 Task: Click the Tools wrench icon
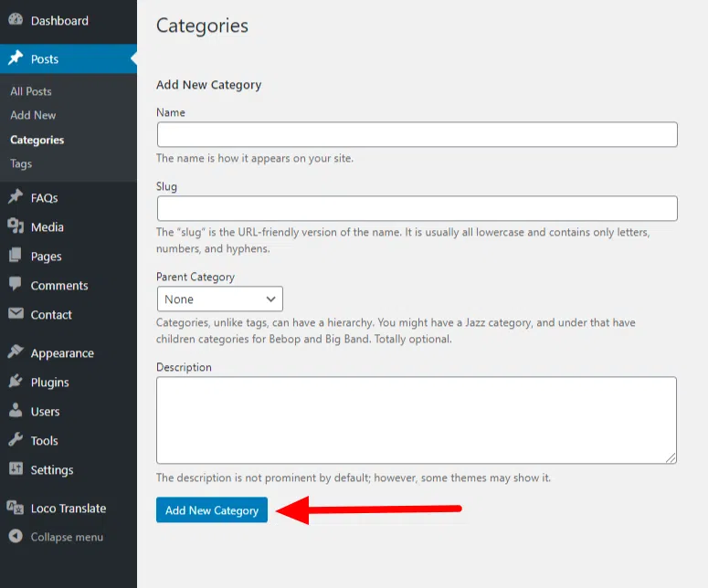(x=16, y=440)
